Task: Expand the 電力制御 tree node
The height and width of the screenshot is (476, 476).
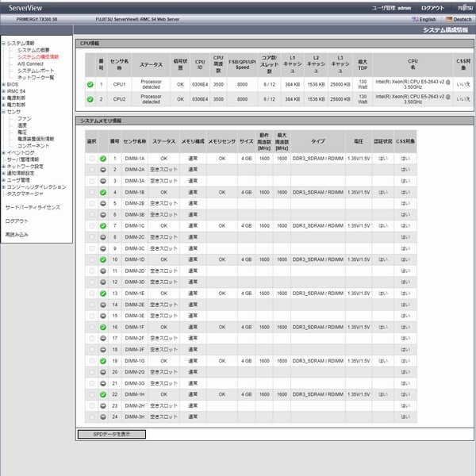Action: [4, 105]
